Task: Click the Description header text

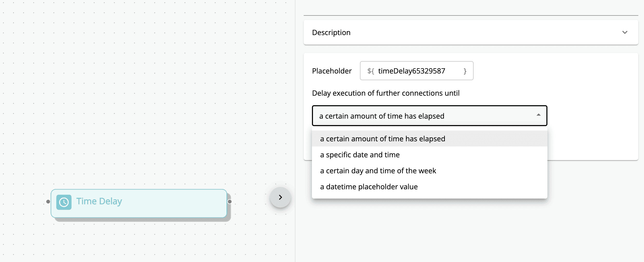Action: click(x=331, y=32)
